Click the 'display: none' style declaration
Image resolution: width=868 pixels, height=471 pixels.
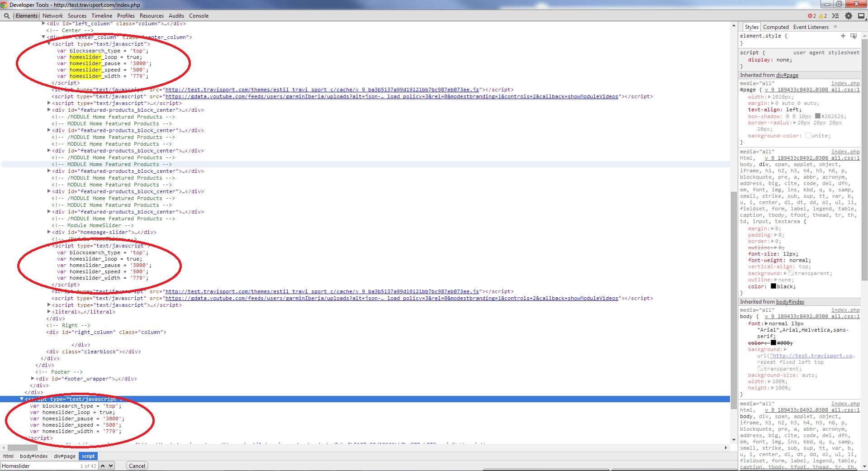click(x=770, y=60)
